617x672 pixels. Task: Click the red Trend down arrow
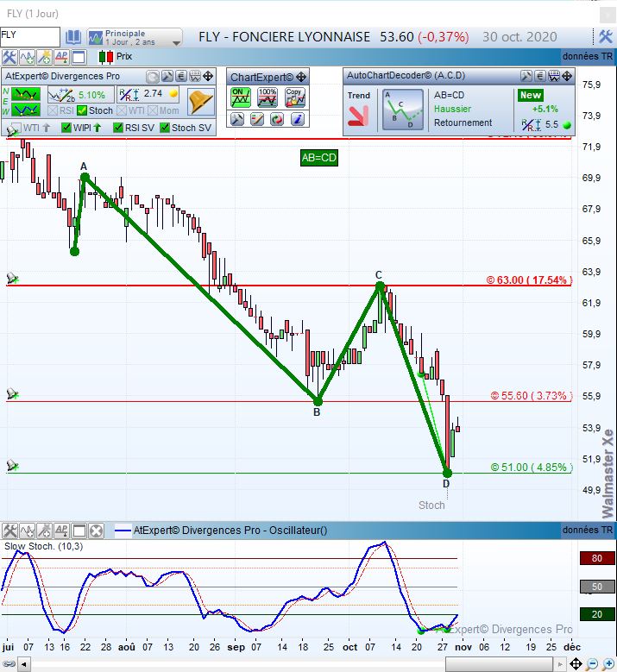tap(358, 116)
